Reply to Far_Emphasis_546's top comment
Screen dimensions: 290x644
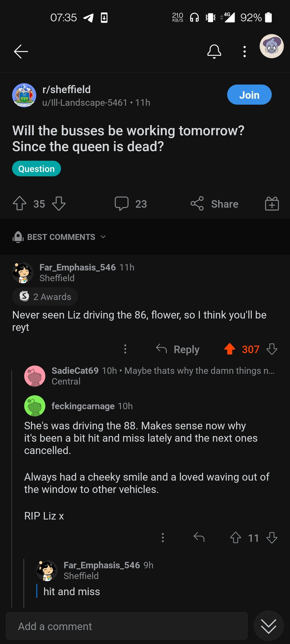(178, 349)
